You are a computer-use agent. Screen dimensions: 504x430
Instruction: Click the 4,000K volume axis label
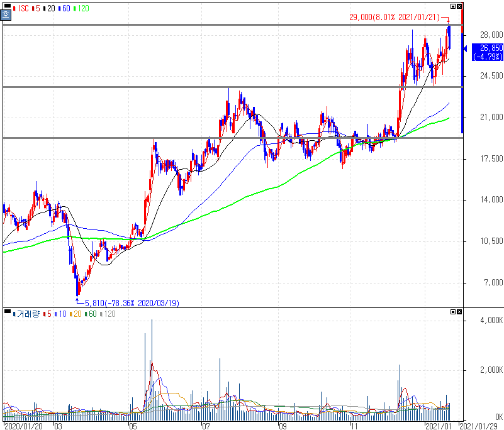(x=491, y=320)
